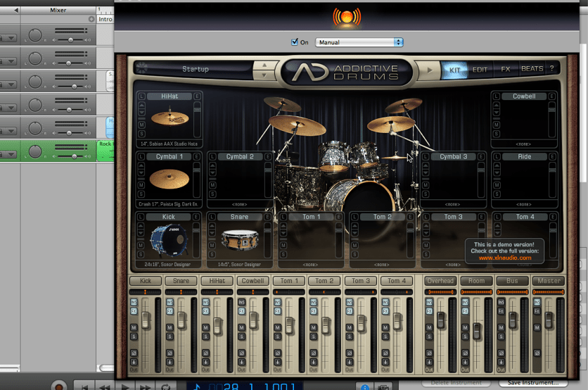
Task: Uncheck the On checkbox
Action: 295,42
